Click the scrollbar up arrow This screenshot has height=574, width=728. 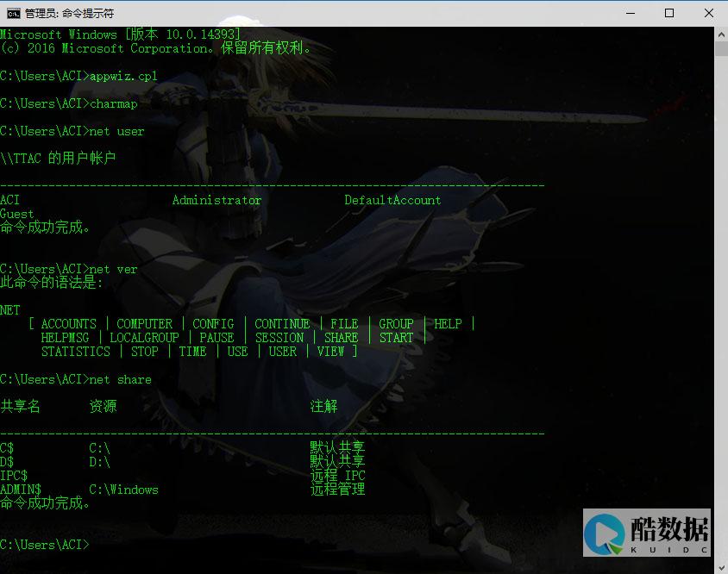pyautogui.click(x=721, y=34)
